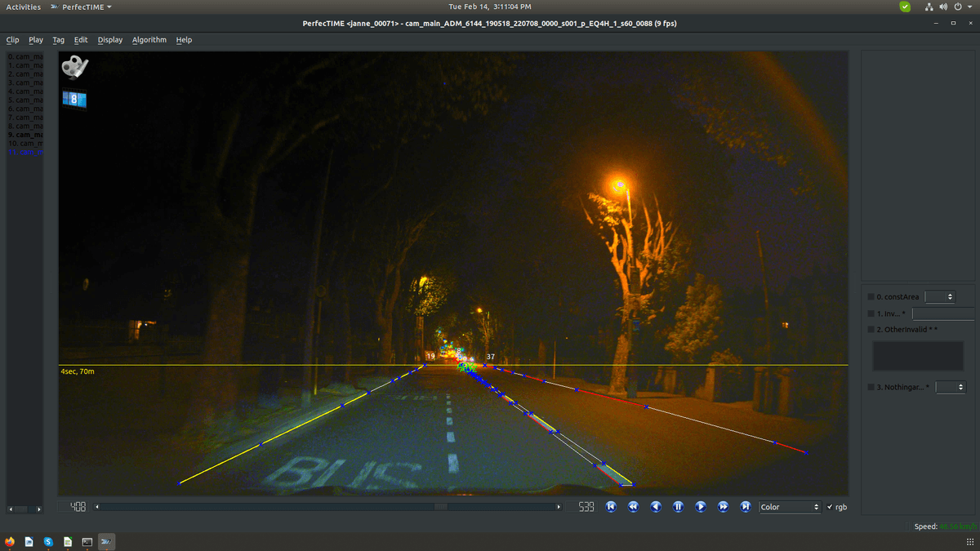The height and width of the screenshot is (551, 980).
Task: Click the paint palette icon in the video view
Action: pyautogui.click(x=75, y=67)
